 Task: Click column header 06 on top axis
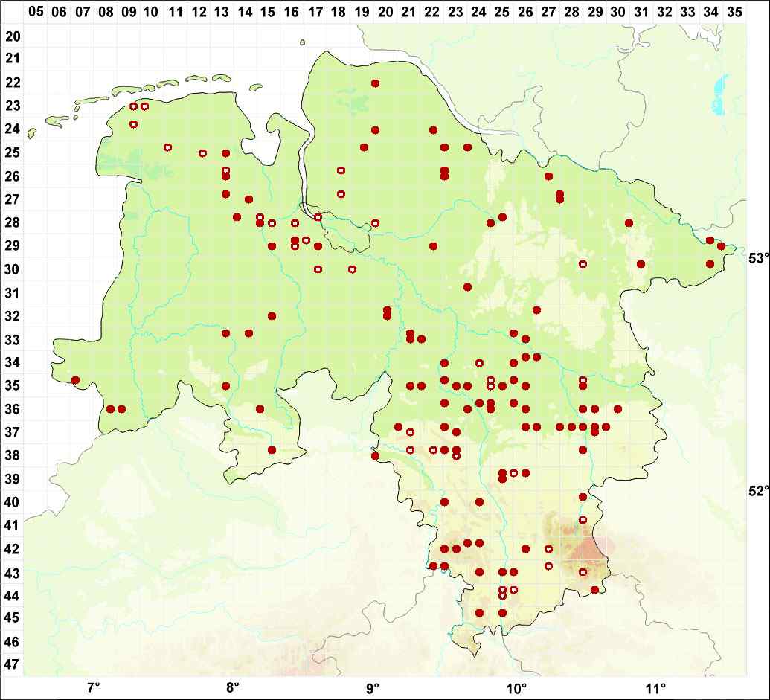click(x=59, y=11)
